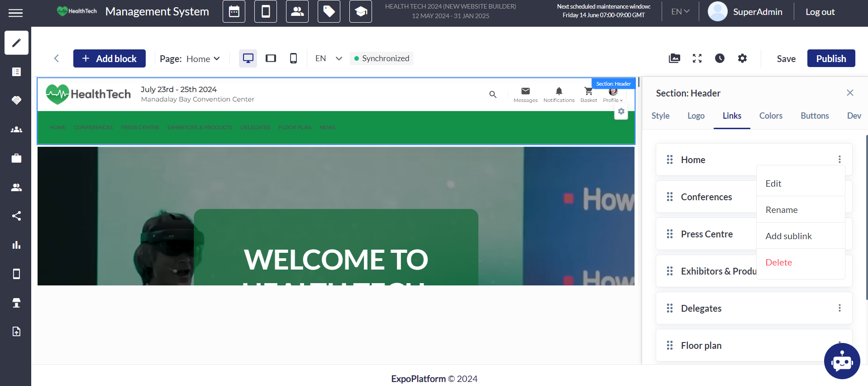Image resolution: width=868 pixels, height=386 pixels.
Task: Click Log out
Action: click(820, 12)
